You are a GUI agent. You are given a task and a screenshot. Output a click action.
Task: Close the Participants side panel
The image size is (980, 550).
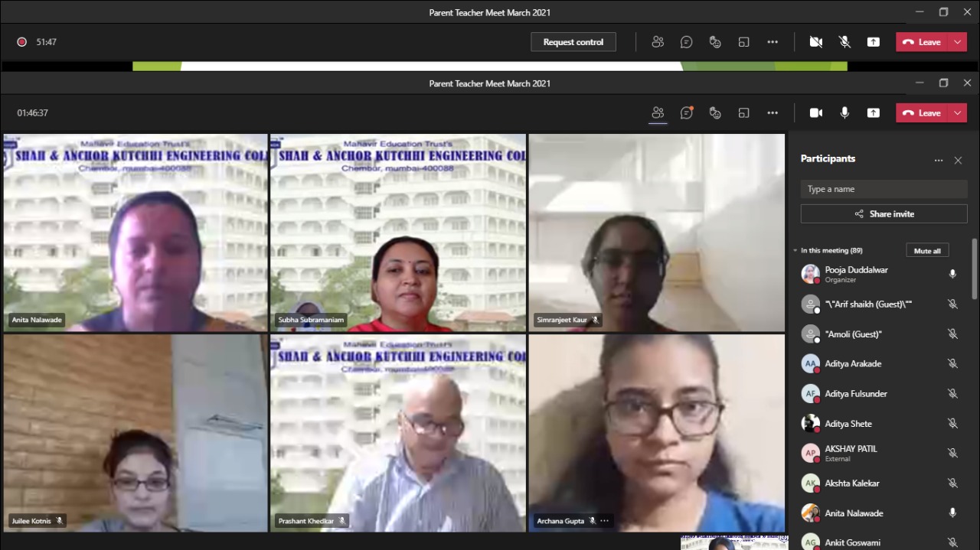[958, 161]
